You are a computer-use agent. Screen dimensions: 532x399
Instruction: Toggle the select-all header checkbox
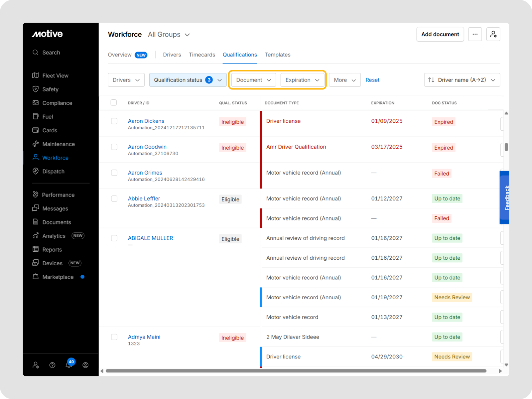tap(114, 102)
